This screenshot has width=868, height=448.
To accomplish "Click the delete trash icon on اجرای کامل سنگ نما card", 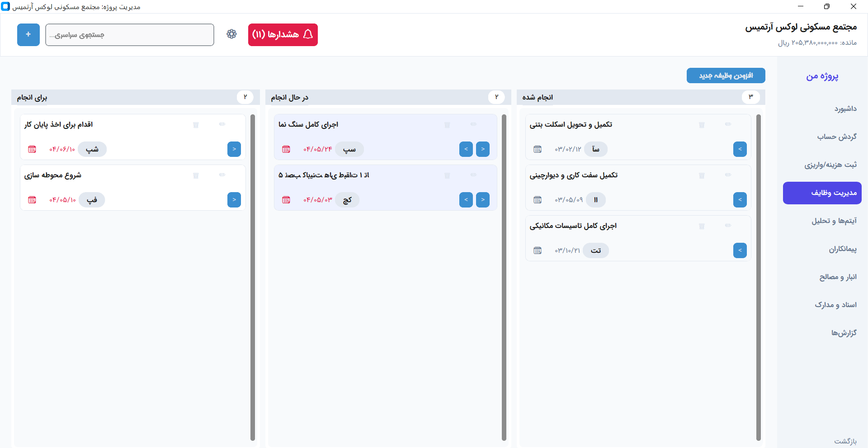I will (448, 125).
